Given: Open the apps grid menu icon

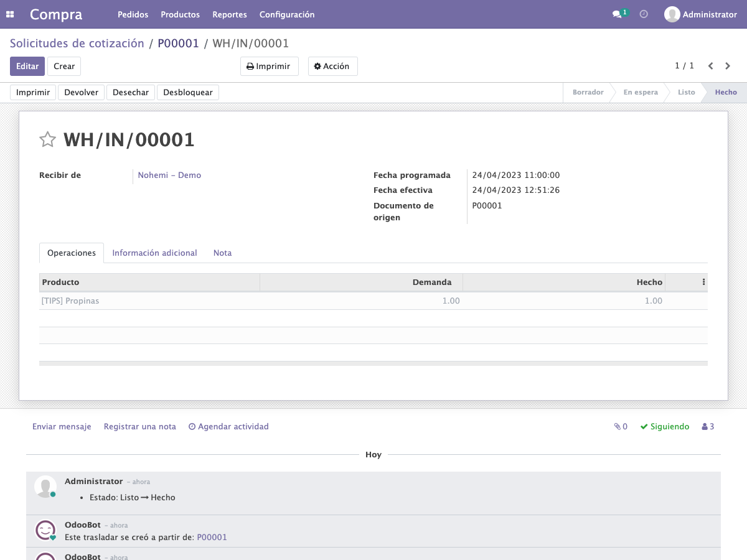Looking at the screenshot, I should point(10,14).
